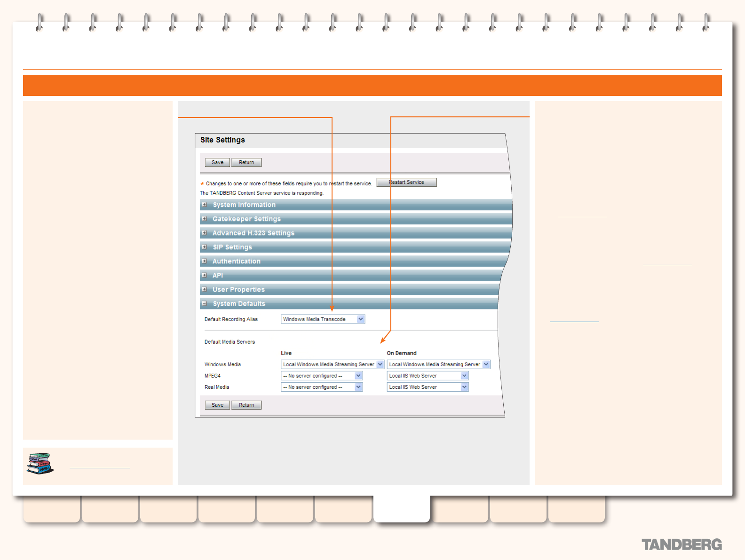
Task: Open the Real Media Live server dropdown
Action: coord(322,387)
